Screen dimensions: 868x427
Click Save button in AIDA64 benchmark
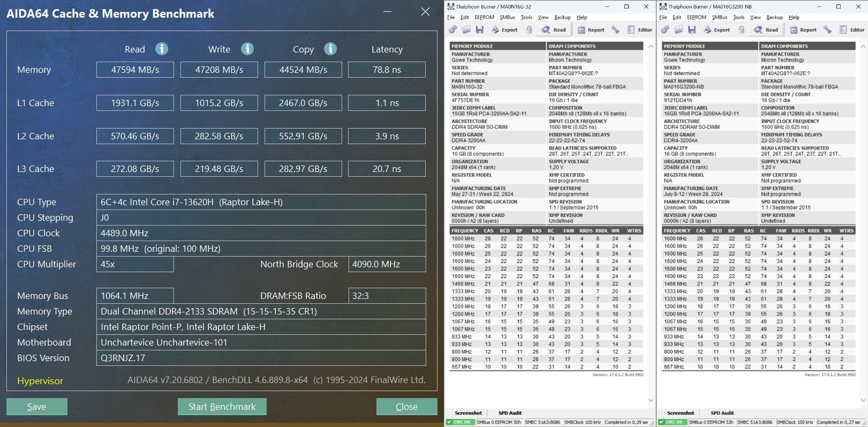click(37, 407)
